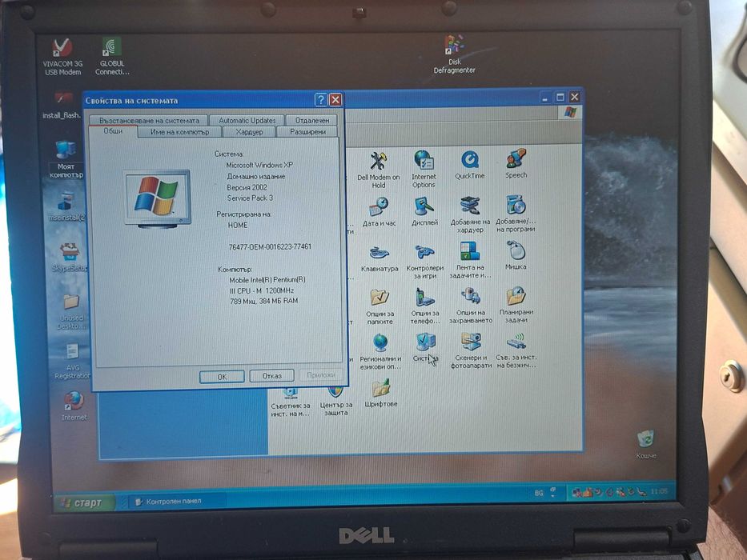747x560 pixels.
Task: Open Регионални и езикови опции icon
Action: click(380, 352)
